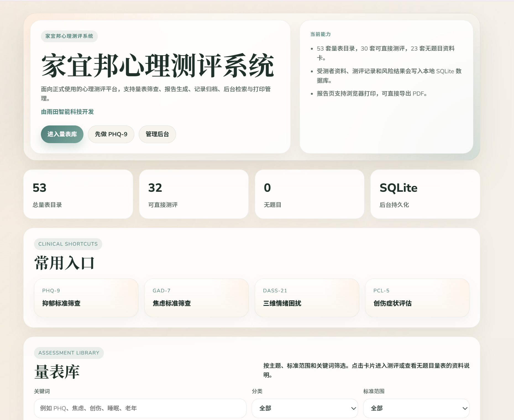Click the 按主题、标准范围和关键词筛选 description text
This screenshot has width=514, height=420.
366,370
